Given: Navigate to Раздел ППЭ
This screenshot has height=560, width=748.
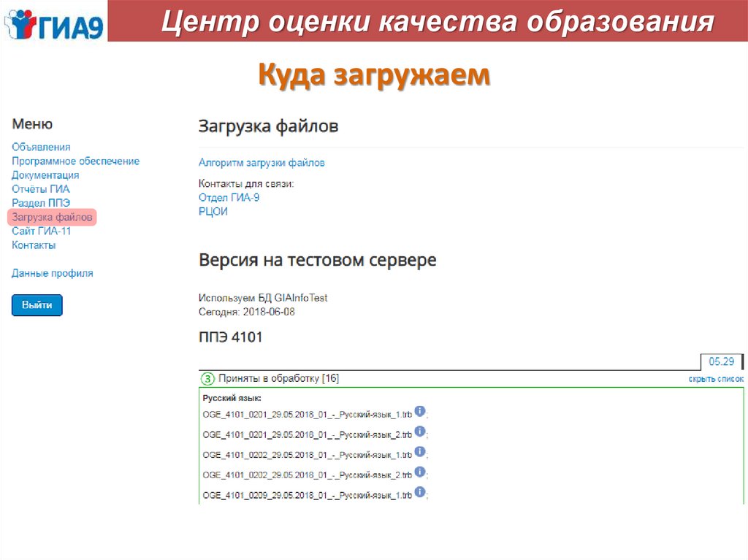Looking at the screenshot, I should pos(41,203).
